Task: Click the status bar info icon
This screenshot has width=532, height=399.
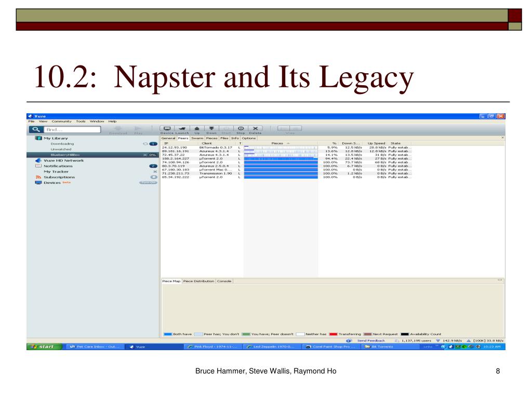Action: point(349,340)
